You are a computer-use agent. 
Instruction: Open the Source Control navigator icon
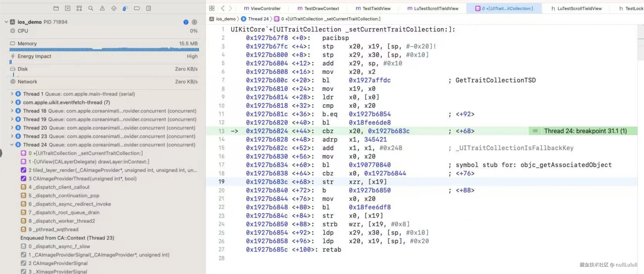point(67,8)
